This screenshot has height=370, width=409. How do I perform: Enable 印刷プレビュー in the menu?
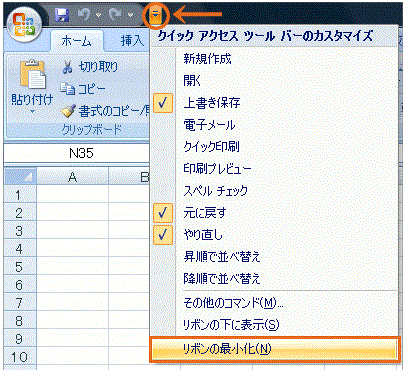pyautogui.click(x=274, y=169)
